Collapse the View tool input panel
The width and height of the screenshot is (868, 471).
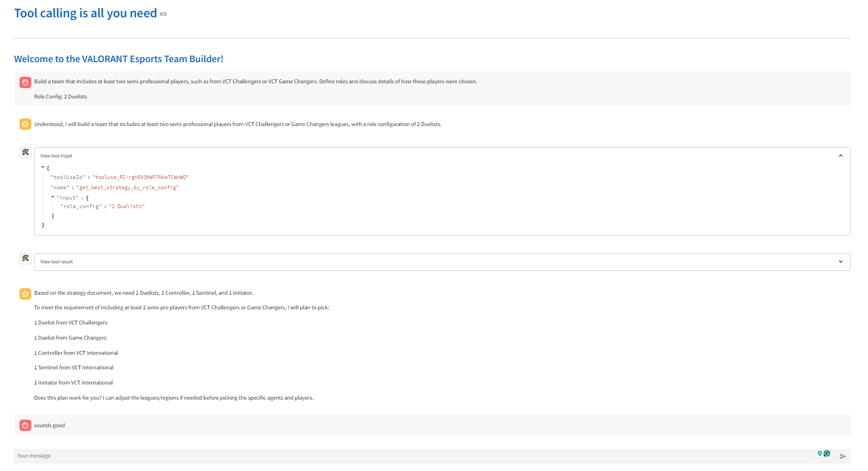(x=840, y=156)
